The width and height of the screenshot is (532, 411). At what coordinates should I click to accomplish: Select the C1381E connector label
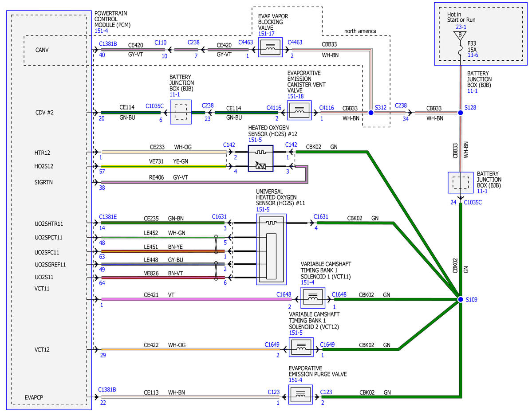point(108,217)
